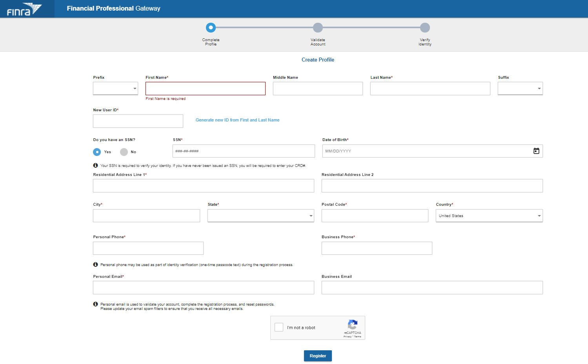Click into the Personal Email field
Image resolution: width=588 pixels, height=364 pixels.
(203, 288)
